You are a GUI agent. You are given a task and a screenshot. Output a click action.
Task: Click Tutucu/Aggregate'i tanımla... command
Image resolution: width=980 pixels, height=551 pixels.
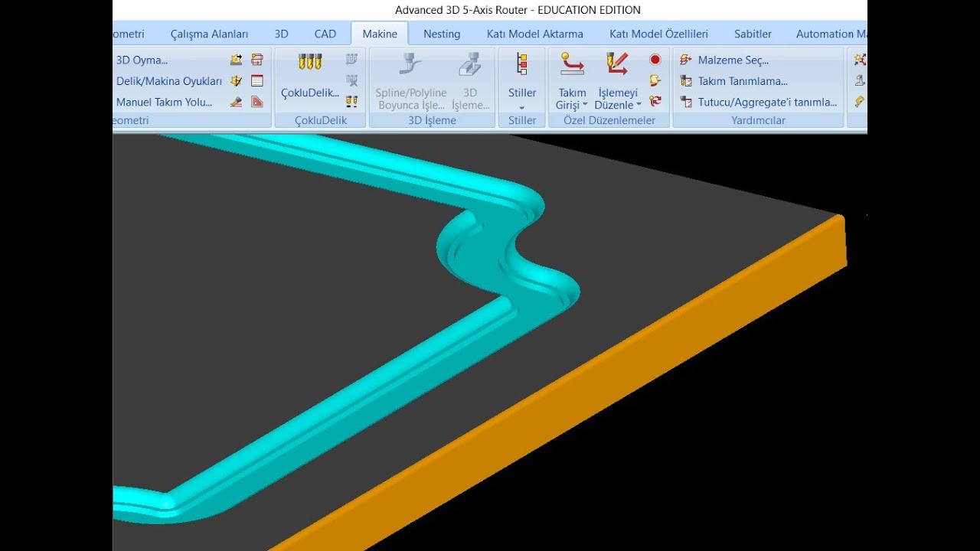[x=767, y=102]
